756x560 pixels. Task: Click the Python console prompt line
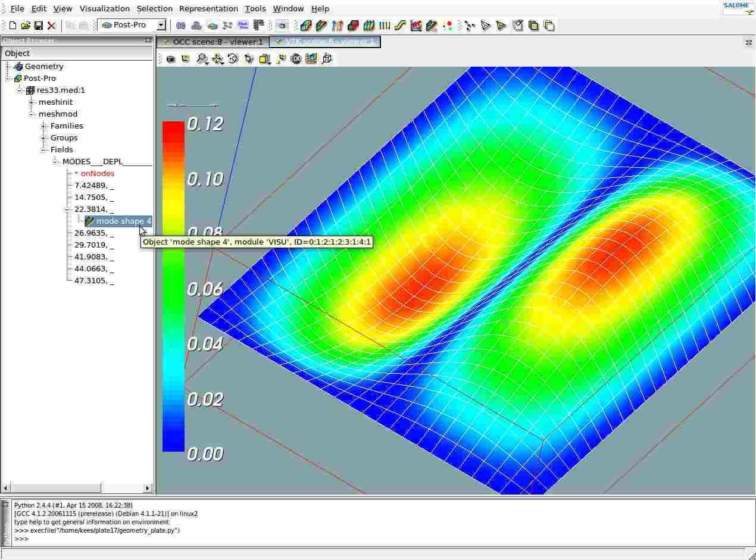coord(21,539)
